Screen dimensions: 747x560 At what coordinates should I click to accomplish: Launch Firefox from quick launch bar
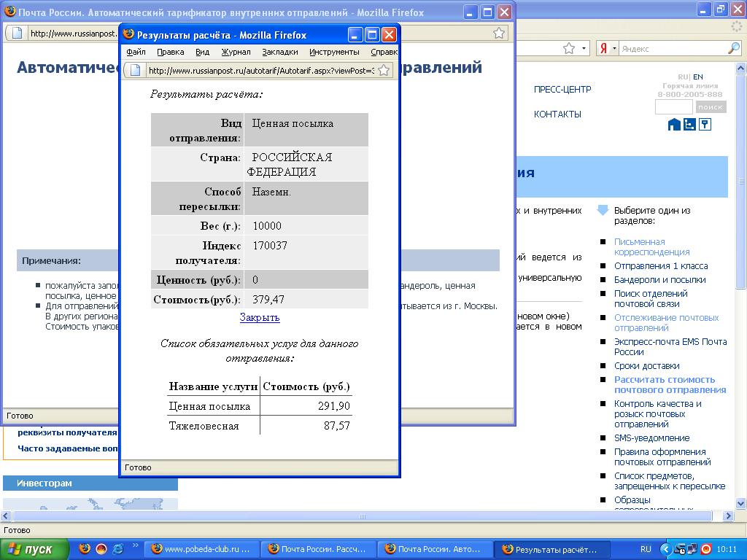click(85, 549)
